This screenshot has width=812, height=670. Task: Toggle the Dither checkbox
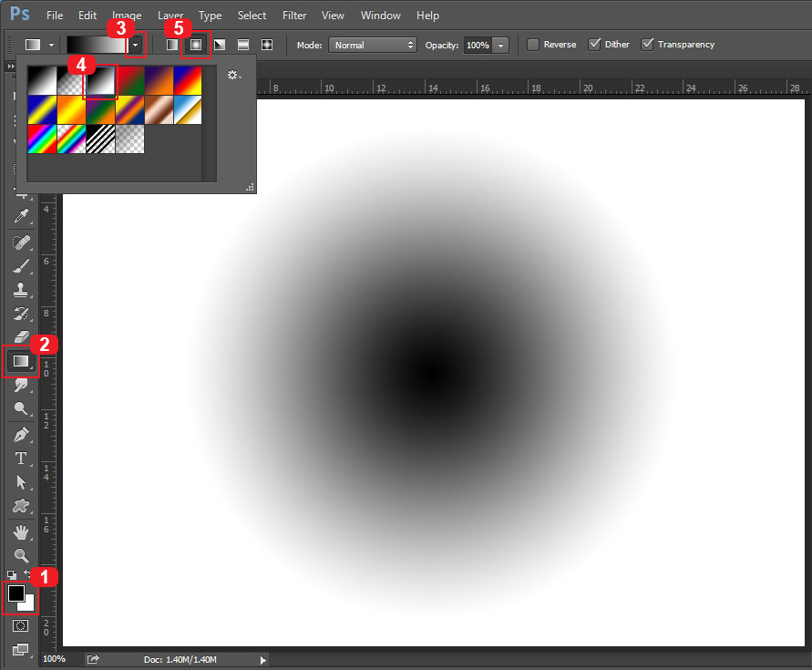pyautogui.click(x=594, y=45)
